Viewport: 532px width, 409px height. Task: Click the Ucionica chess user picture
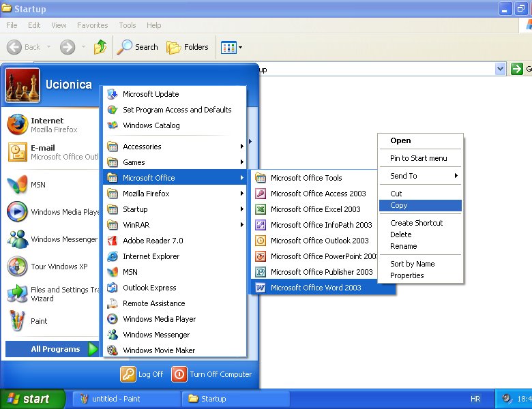[23, 85]
